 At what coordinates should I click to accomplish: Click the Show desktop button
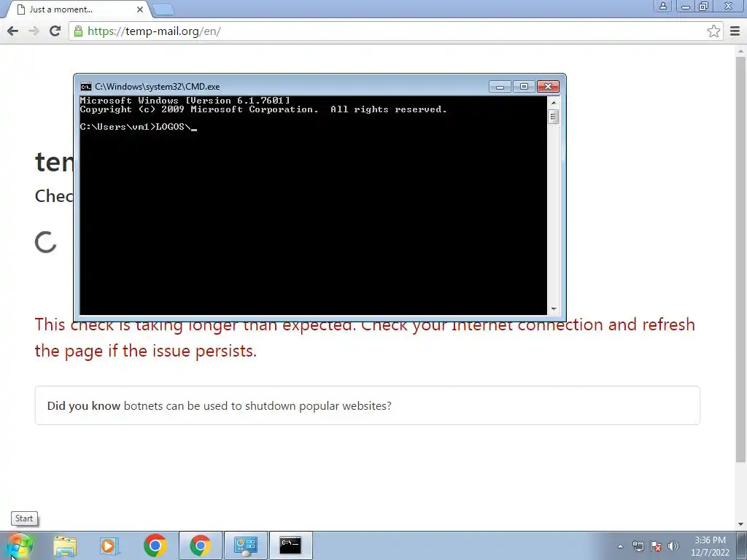[742, 545]
